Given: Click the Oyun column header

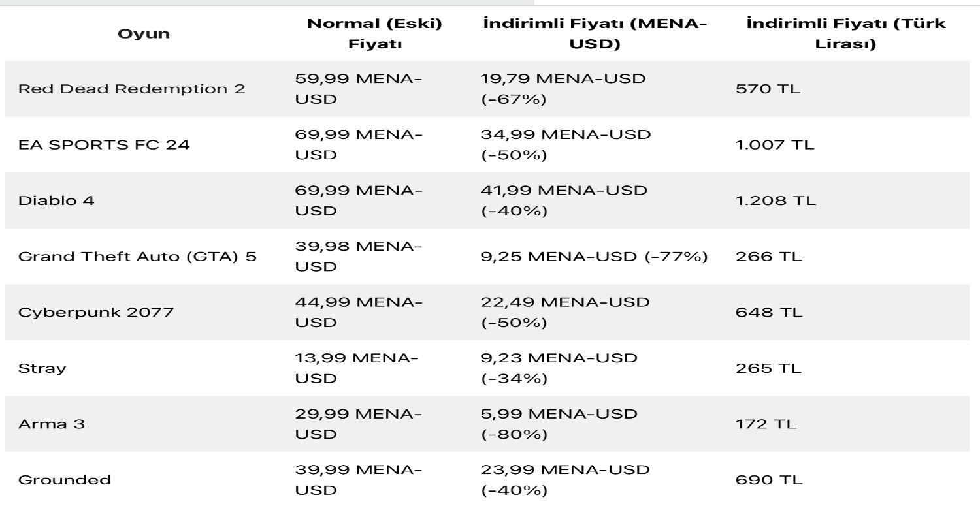Looking at the screenshot, I should 144,34.
